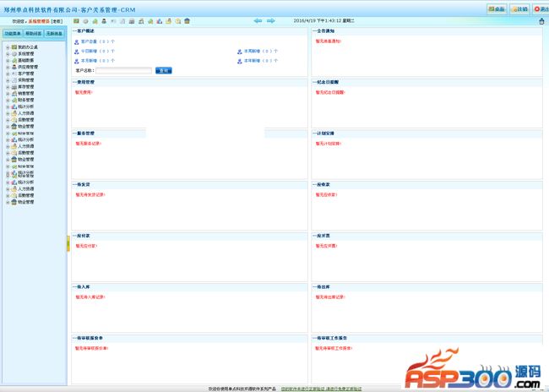Click the forward arrow in the toolbar
The height and width of the screenshot is (392, 549).
coord(271,20)
